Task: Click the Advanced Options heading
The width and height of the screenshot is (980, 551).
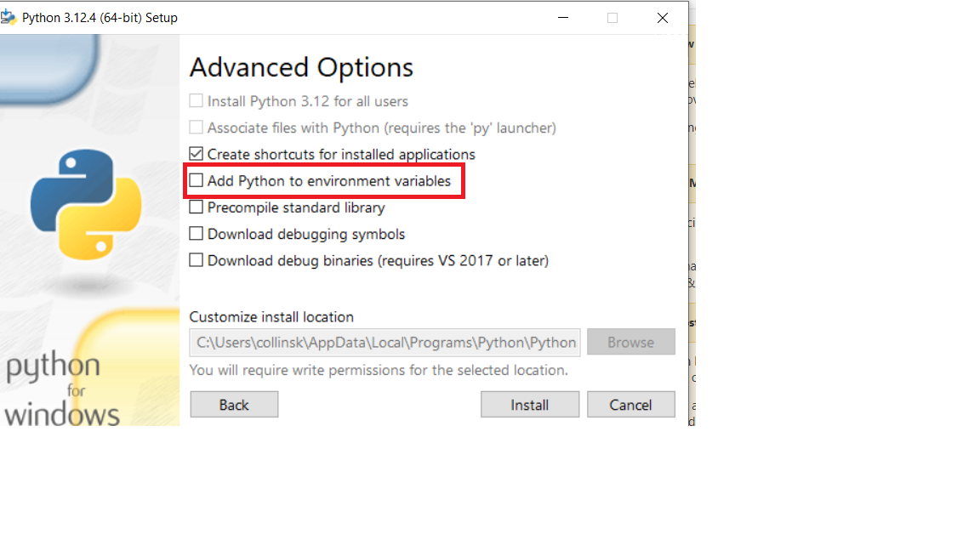Action: (301, 67)
